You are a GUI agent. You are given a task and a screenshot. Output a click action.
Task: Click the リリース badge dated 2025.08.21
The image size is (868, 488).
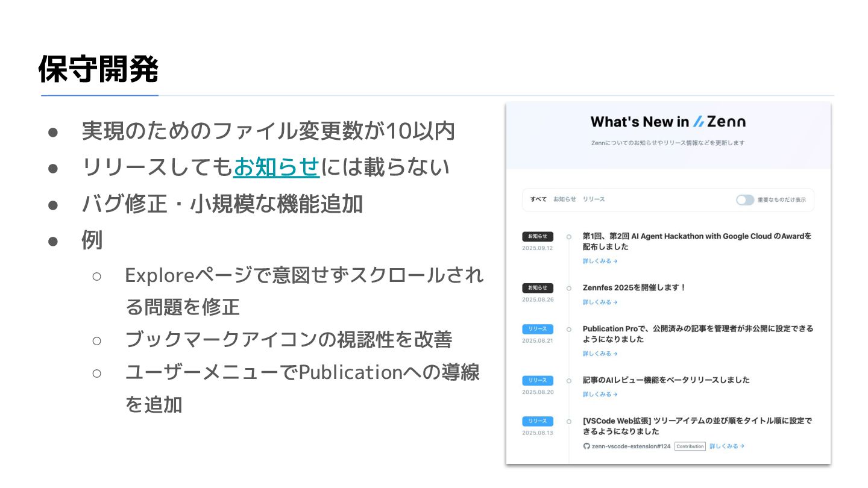[538, 329]
